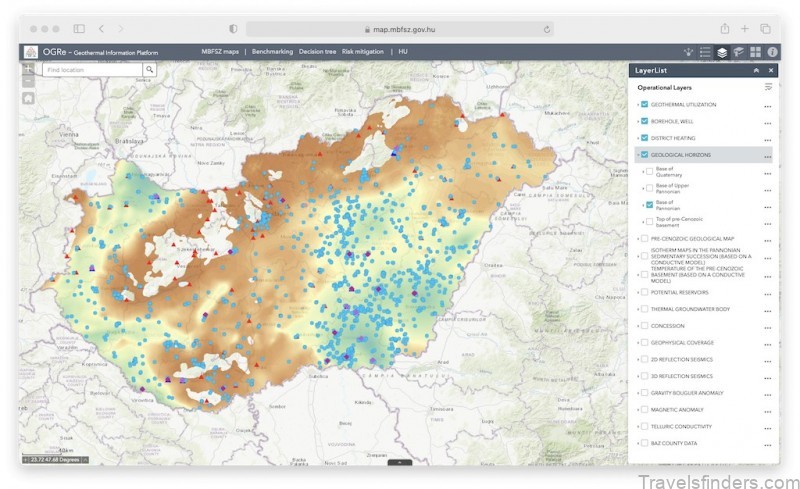Image resolution: width=800 pixels, height=489 pixels.
Task: Open the Basemap Gallery grid icon
Action: pos(755,51)
